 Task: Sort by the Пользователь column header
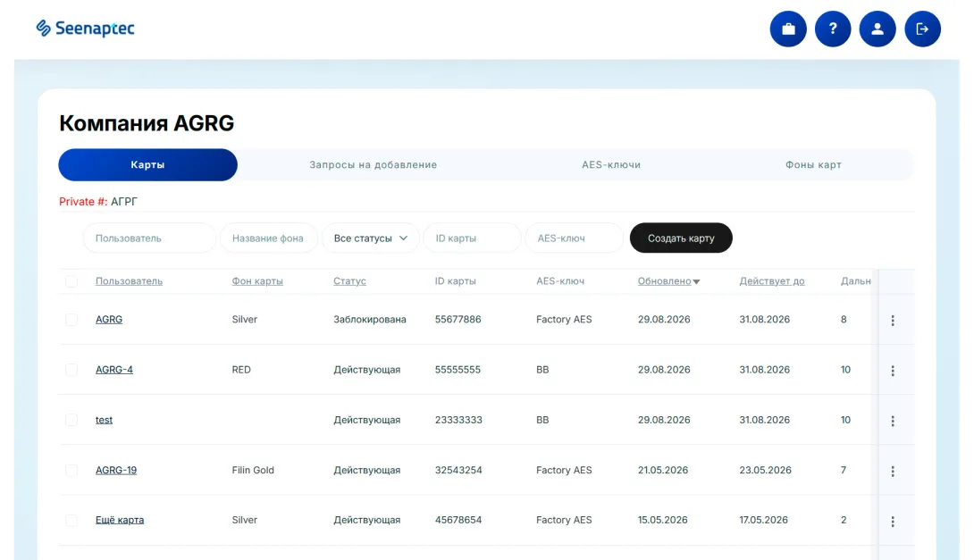[x=129, y=281]
